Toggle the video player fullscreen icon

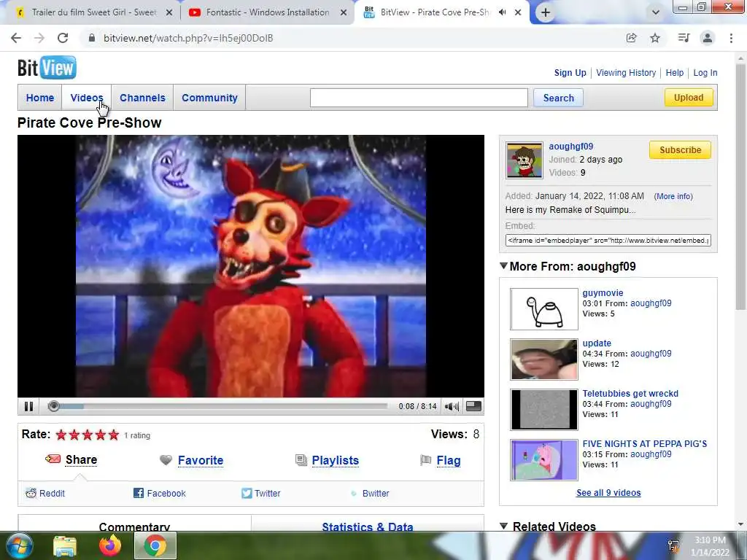(473, 405)
